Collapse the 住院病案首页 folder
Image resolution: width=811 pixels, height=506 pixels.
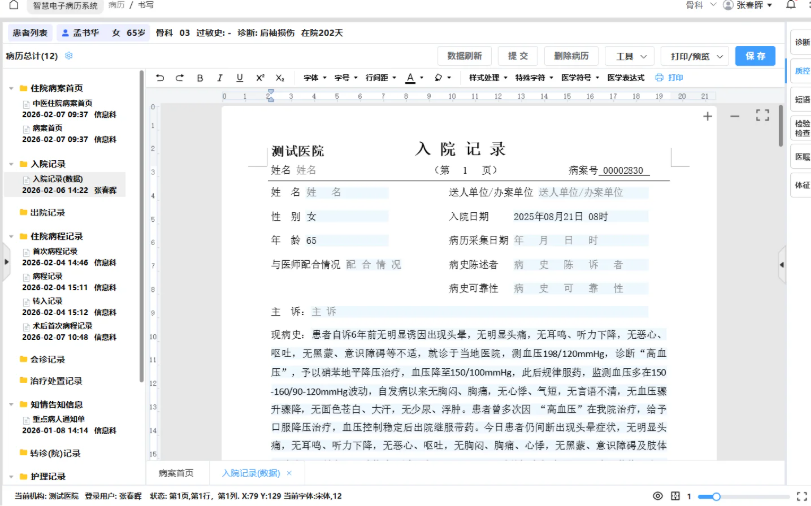[x=11, y=88]
